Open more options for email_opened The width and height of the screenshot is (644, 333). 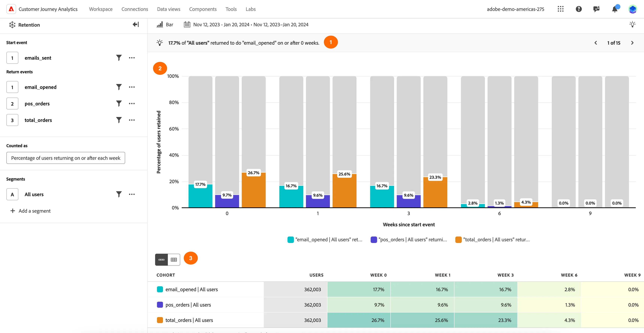pyautogui.click(x=132, y=87)
